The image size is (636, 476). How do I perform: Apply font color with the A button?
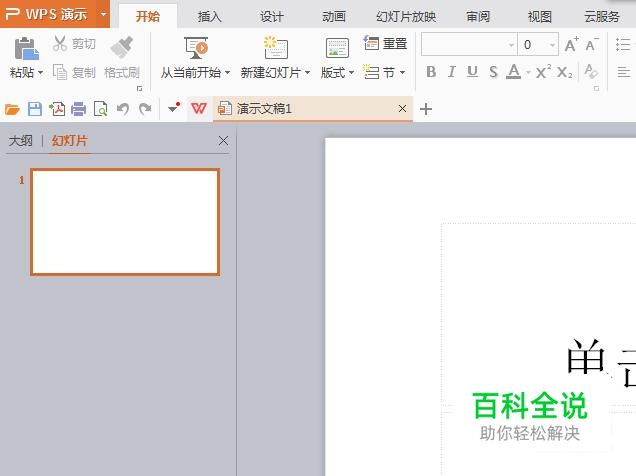(514, 72)
